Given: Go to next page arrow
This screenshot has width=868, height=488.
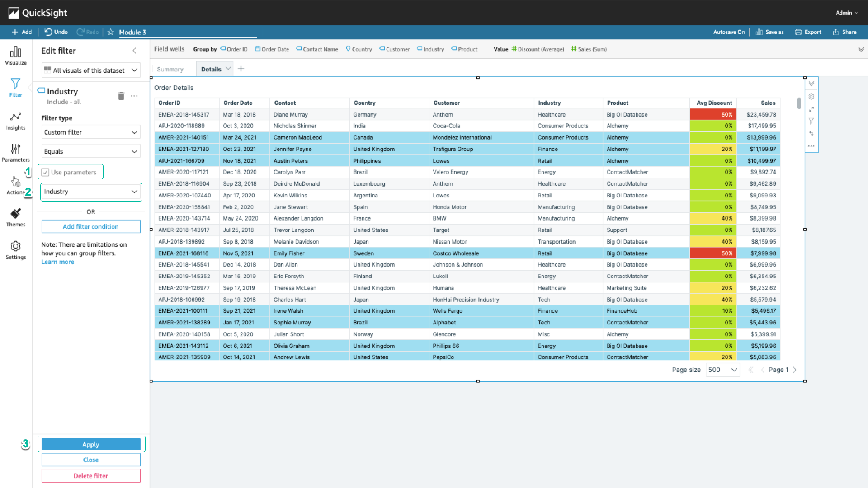Looking at the screenshot, I should (794, 370).
